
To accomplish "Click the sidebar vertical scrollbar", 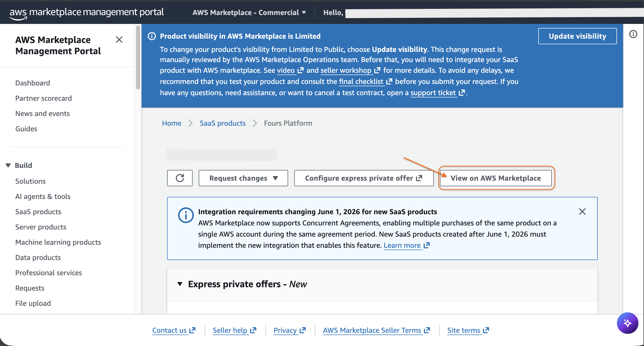I will [138, 57].
